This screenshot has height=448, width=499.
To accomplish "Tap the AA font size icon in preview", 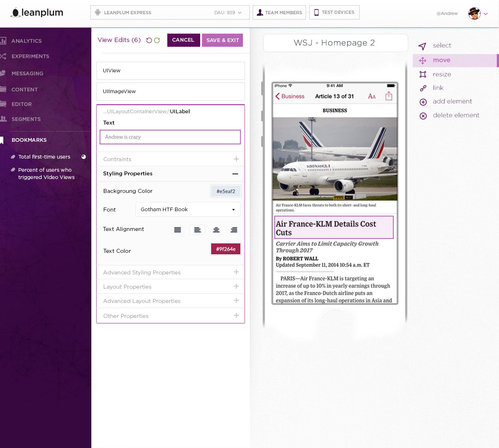I will pyautogui.click(x=372, y=96).
